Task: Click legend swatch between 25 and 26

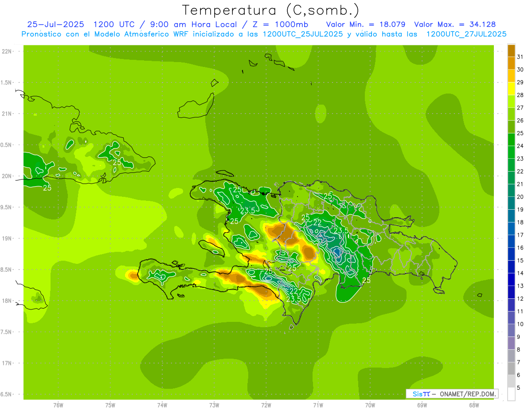Action: click(x=511, y=127)
